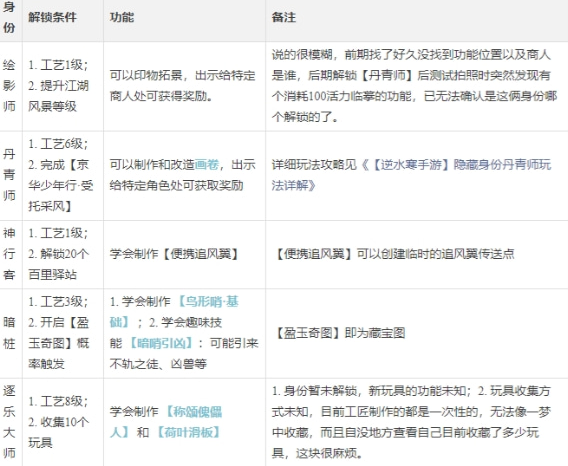Viewport: 568px width, 466px height.
Task: Select the 解锁条件 column header
Action: (x=53, y=17)
